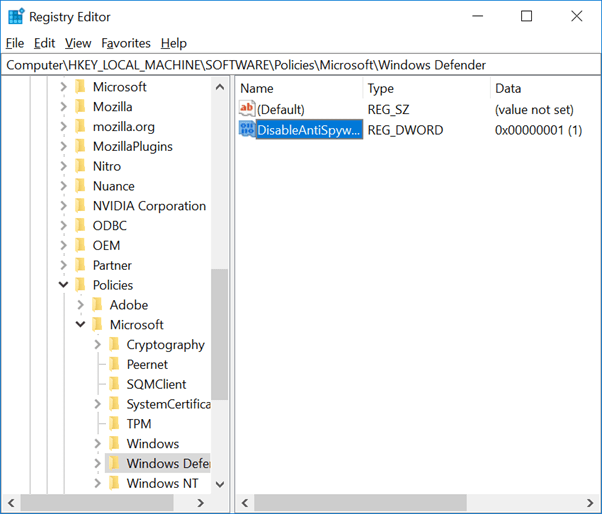Click the NVIDIA Corporation folder icon

[x=80, y=206]
